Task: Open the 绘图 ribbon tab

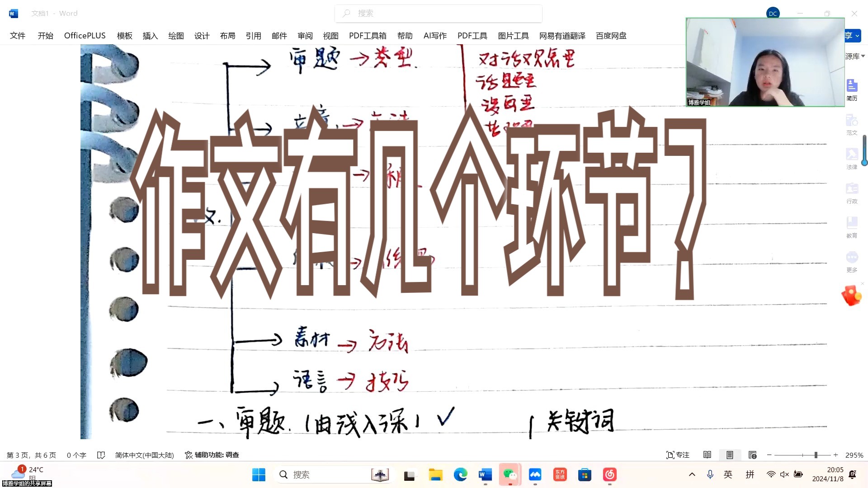Action: (176, 36)
